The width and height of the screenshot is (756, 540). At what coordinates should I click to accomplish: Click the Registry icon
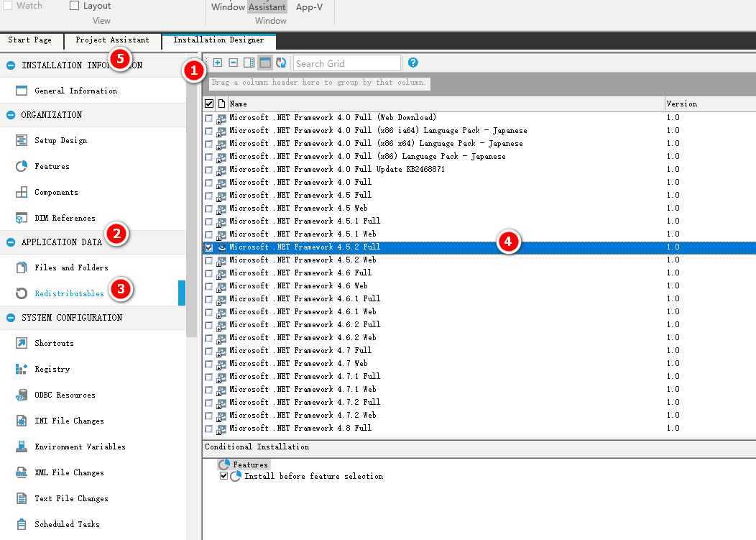22,369
